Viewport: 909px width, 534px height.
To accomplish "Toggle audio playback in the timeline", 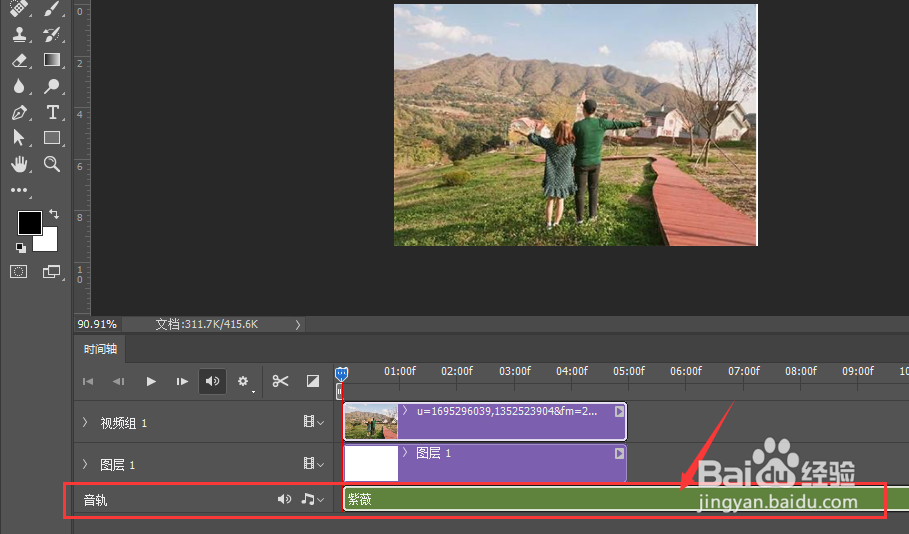I will coord(212,382).
